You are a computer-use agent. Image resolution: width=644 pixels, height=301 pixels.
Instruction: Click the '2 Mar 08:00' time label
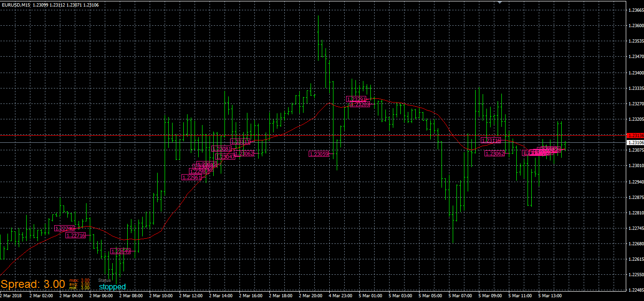[131, 296]
